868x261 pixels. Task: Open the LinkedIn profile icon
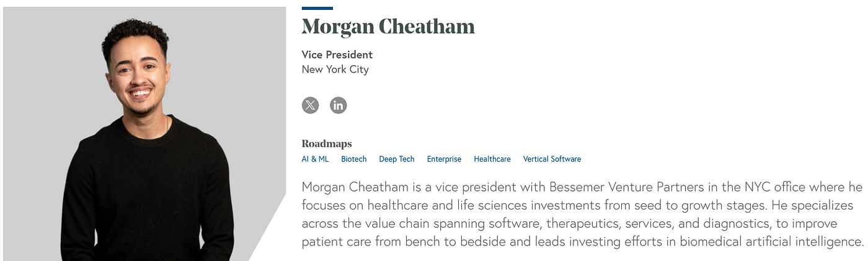338,105
